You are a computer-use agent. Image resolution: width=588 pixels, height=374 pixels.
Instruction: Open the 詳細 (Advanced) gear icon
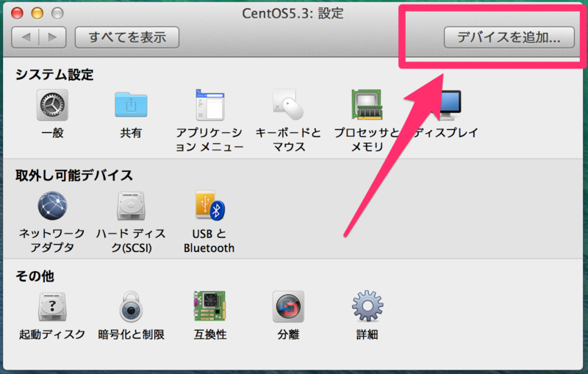pos(367,306)
